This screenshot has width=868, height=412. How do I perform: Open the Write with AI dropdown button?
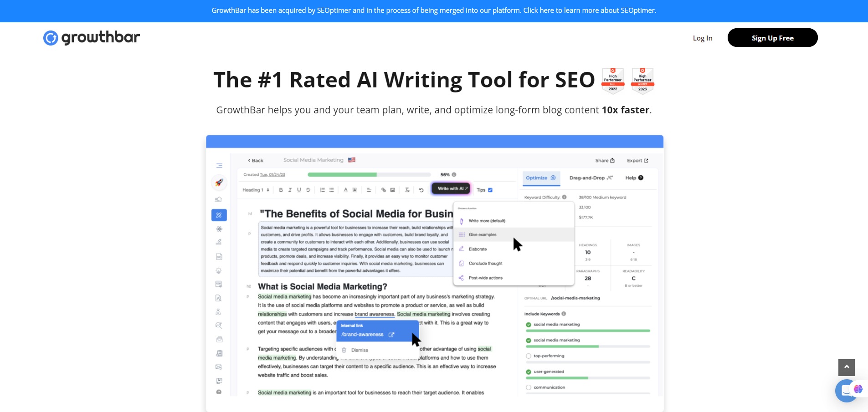pyautogui.click(x=451, y=188)
